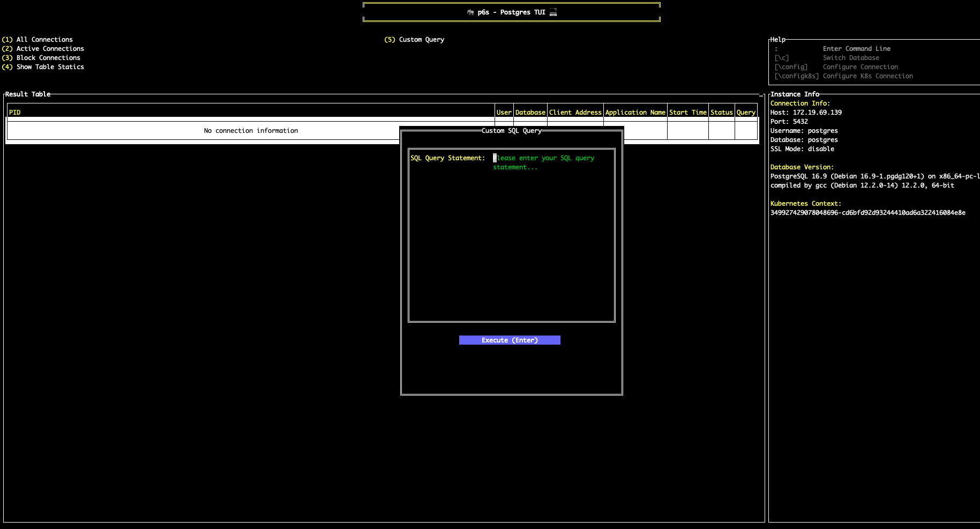This screenshot has height=529, width=980.
Task: Click the Kubernetes Context: heading
Action: [x=806, y=204]
